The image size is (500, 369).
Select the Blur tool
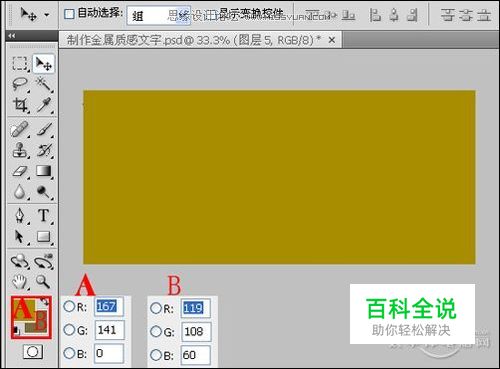(x=20, y=192)
